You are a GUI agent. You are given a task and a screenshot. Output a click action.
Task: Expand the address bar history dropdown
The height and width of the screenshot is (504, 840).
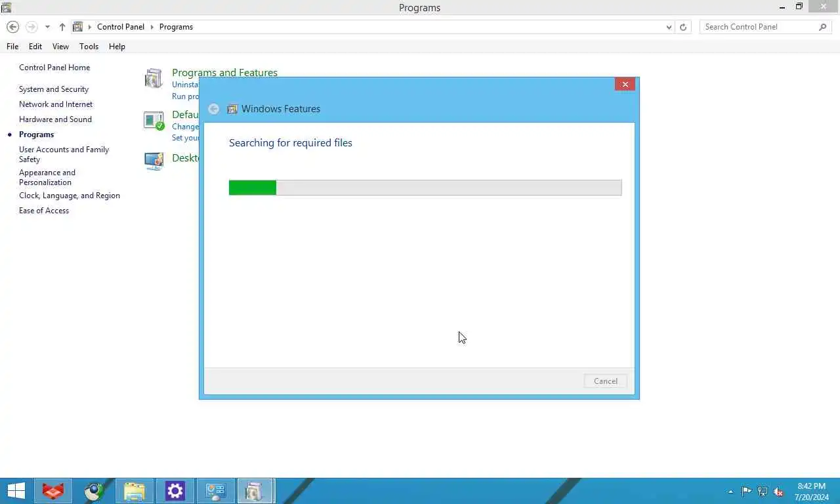[669, 27]
